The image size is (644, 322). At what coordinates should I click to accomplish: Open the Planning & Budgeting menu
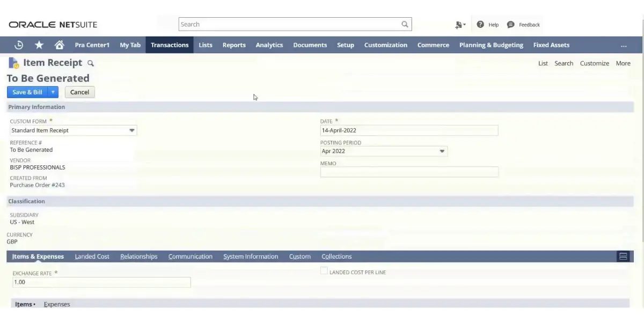click(x=491, y=45)
